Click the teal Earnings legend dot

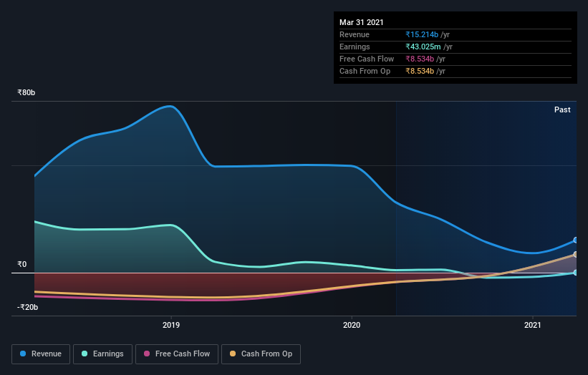pyautogui.click(x=85, y=354)
